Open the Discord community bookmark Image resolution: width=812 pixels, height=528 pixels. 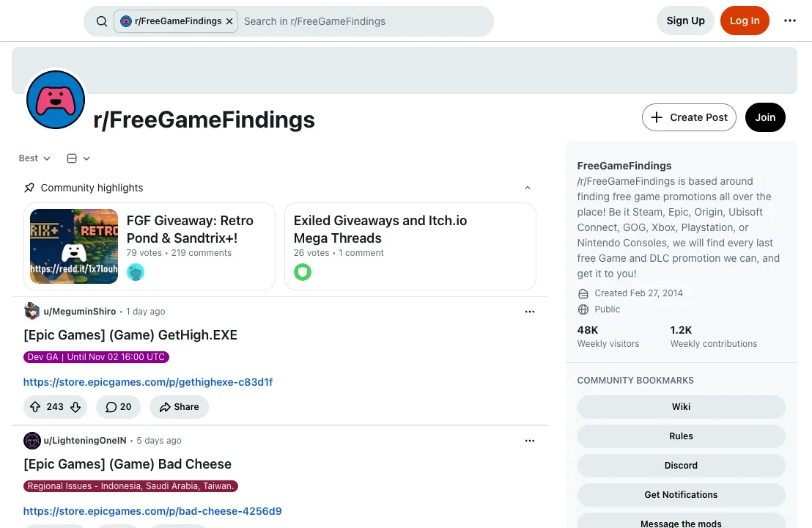pyautogui.click(x=681, y=466)
